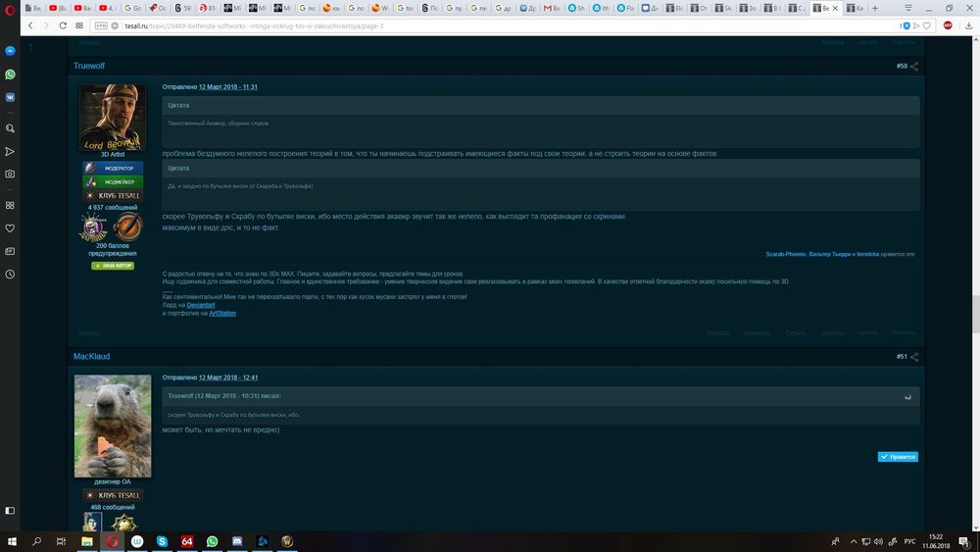Click MacKlaud's КЛУБ TESALL badge
This screenshot has width=980, height=552.
[x=113, y=495]
